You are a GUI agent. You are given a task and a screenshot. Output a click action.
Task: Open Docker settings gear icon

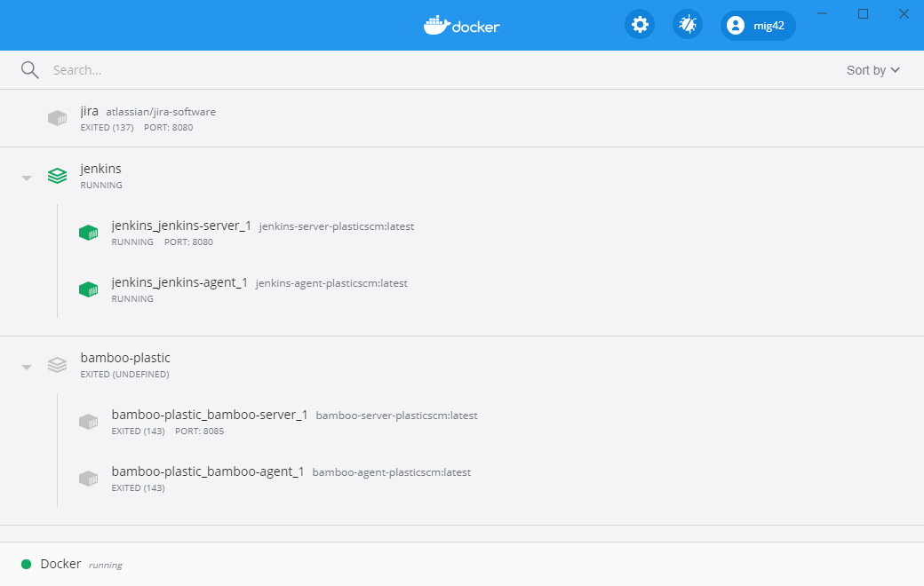pyautogui.click(x=640, y=25)
